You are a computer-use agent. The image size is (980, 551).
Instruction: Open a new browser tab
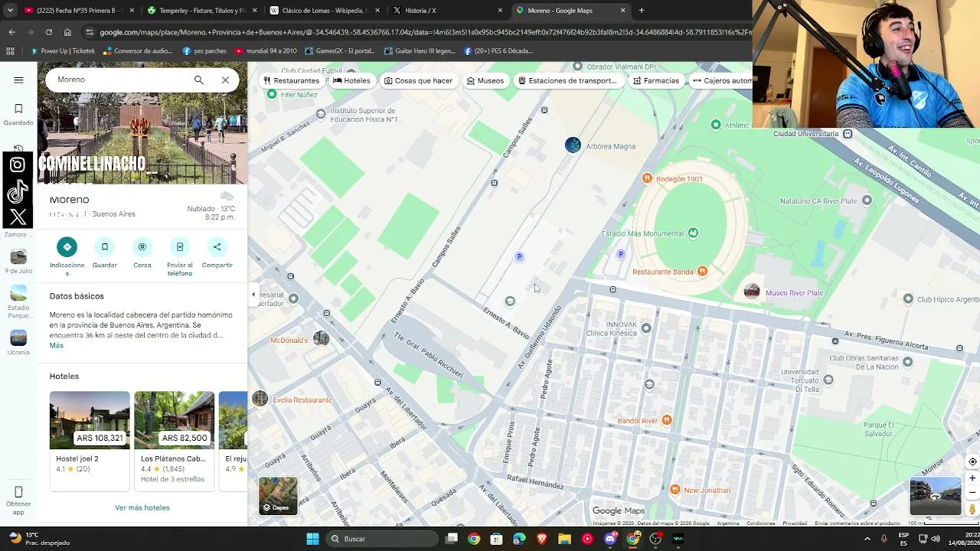pos(642,11)
